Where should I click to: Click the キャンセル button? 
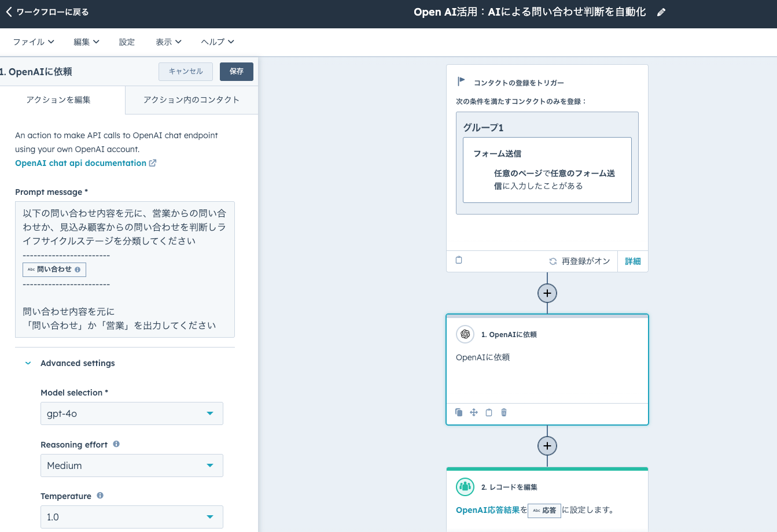[186, 71]
